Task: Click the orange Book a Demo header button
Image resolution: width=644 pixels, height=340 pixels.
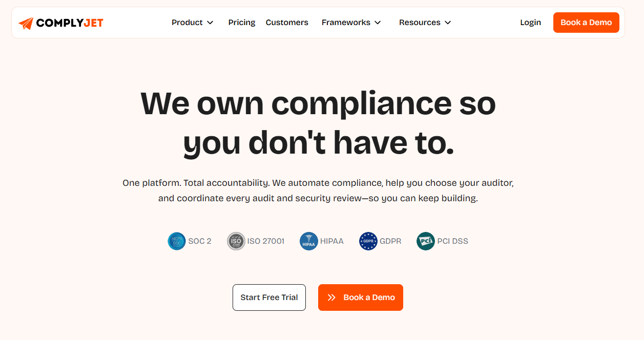Action: click(586, 22)
